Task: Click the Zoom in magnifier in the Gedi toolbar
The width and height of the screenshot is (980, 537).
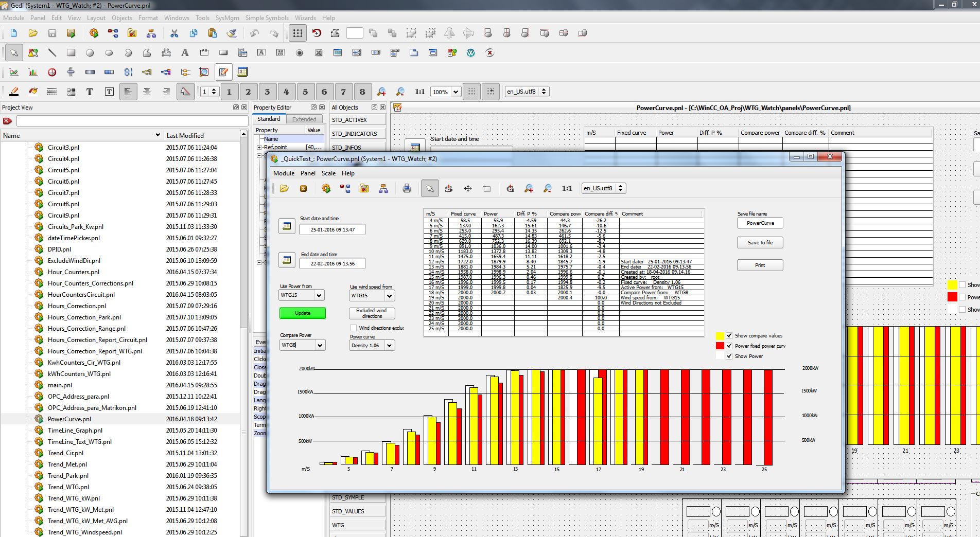Action: pos(381,92)
